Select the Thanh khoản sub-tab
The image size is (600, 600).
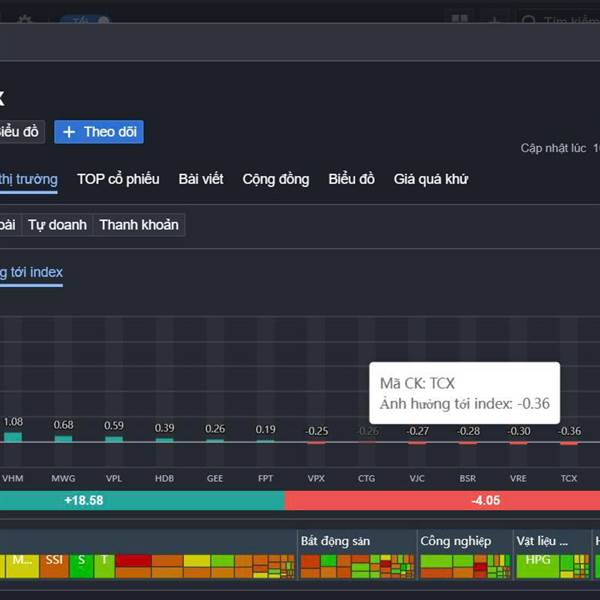(139, 225)
